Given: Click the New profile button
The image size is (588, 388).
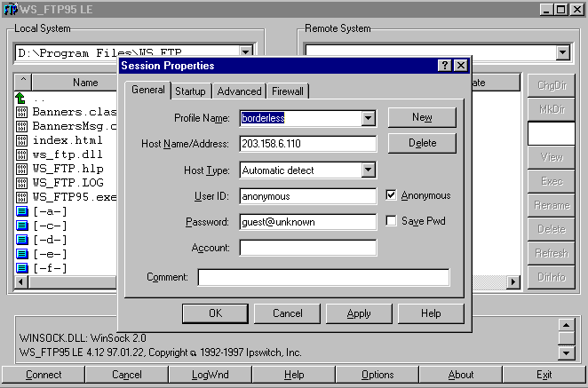Looking at the screenshot, I should [x=422, y=117].
